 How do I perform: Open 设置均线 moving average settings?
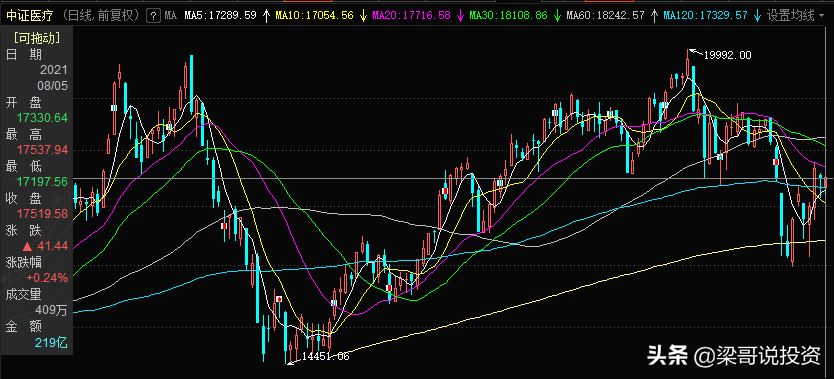coord(790,15)
